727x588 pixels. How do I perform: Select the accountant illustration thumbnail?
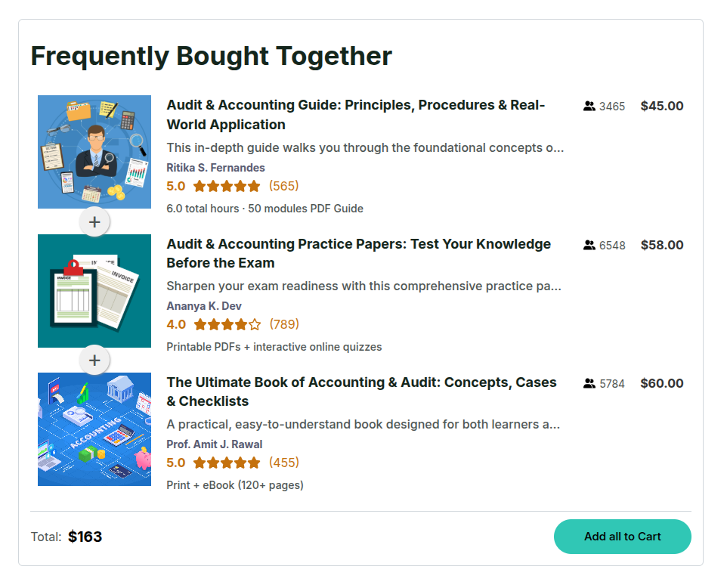[94, 152]
